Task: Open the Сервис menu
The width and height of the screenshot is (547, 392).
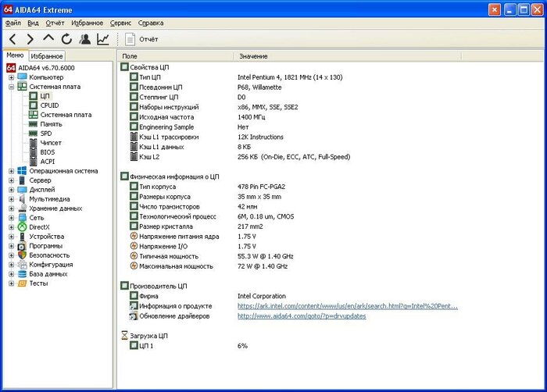Action: coord(120,23)
